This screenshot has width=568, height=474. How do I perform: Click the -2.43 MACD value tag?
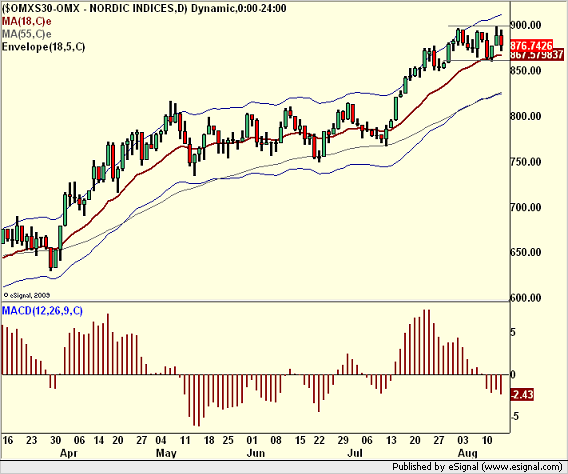(x=522, y=394)
